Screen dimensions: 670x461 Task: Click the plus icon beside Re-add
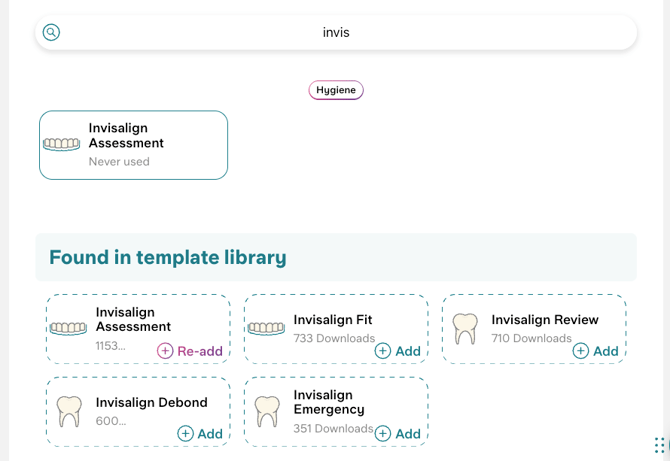click(165, 351)
